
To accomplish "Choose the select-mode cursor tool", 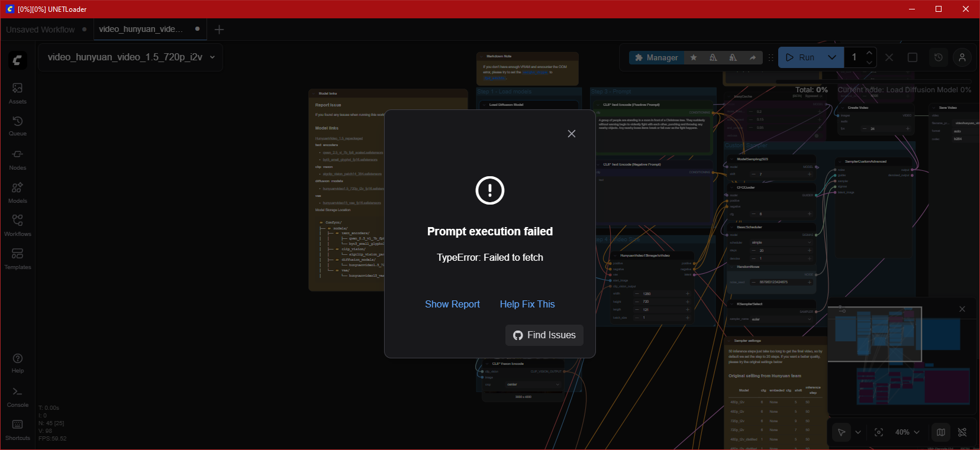I will 842,432.
